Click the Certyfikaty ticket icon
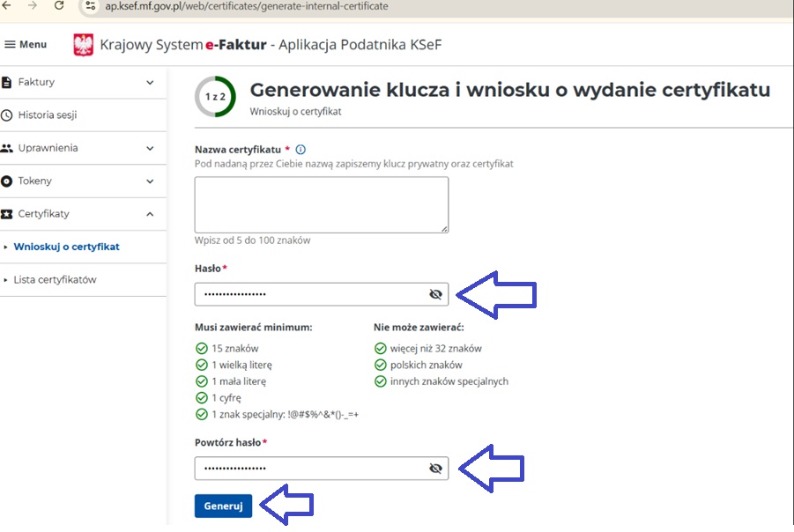The image size is (794, 532). coord(8,214)
